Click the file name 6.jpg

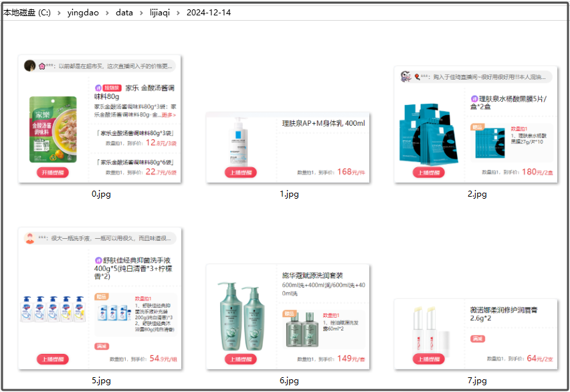pyautogui.click(x=289, y=381)
